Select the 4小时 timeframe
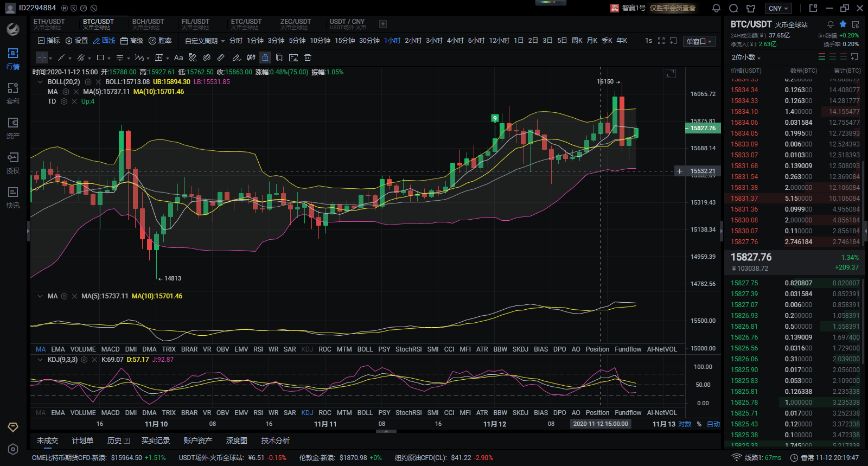Image resolution: width=868 pixels, height=466 pixels. (455, 41)
